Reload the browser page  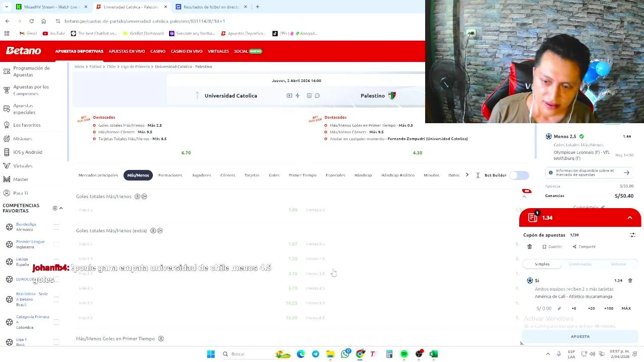click(31, 21)
